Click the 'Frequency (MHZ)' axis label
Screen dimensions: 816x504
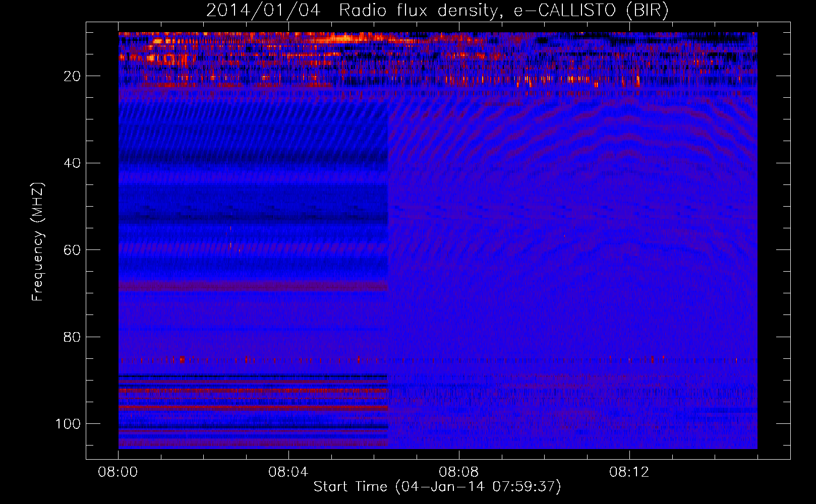(38, 242)
